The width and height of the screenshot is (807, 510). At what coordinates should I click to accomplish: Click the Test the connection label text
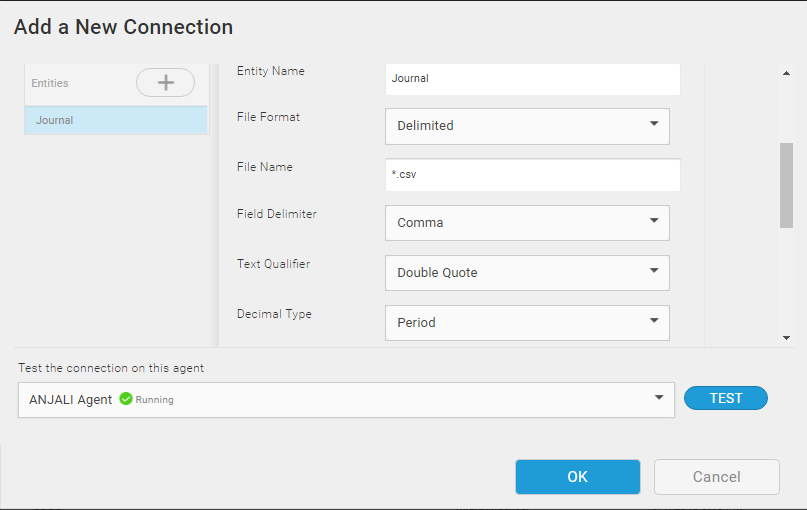(x=111, y=368)
